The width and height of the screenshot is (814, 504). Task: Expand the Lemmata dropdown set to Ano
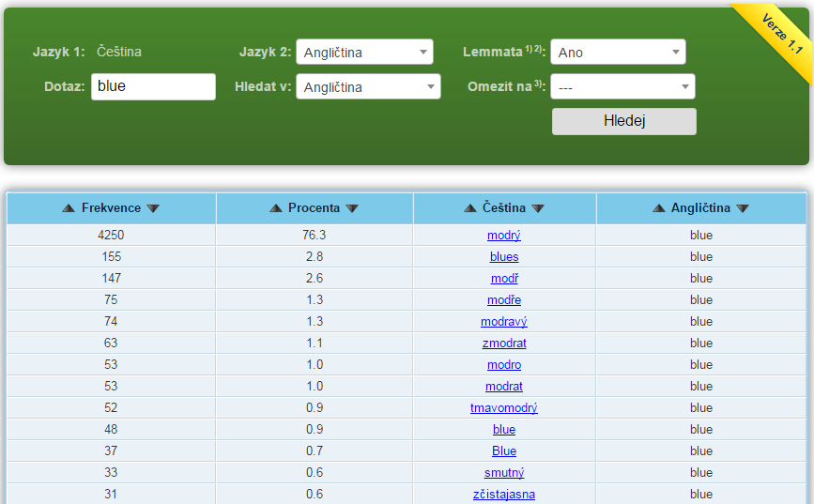coord(618,53)
